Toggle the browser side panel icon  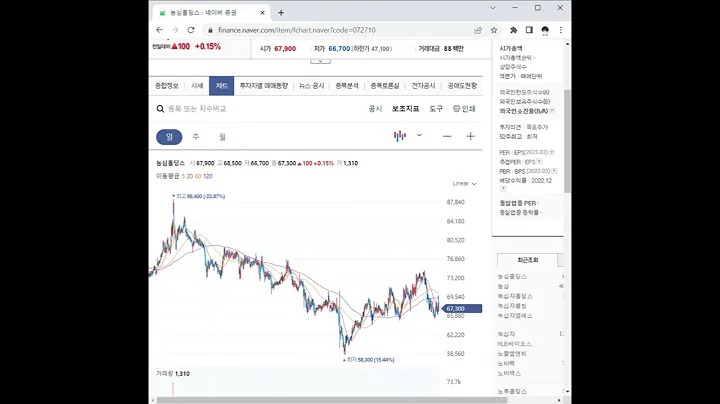(529, 30)
